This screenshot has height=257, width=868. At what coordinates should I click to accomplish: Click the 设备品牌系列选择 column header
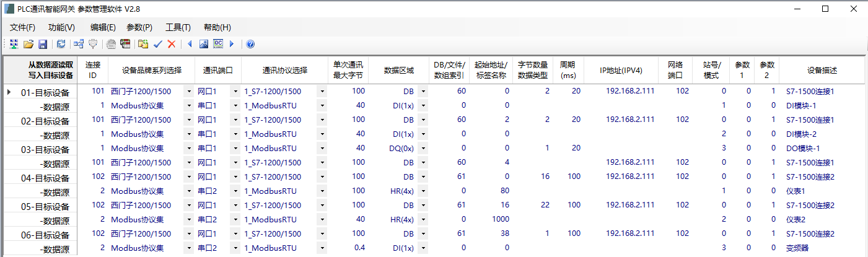click(x=151, y=70)
